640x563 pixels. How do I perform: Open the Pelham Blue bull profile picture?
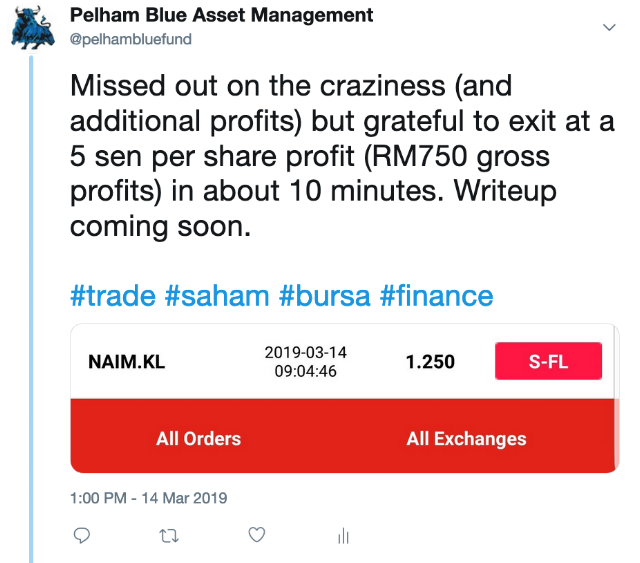click(x=33, y=29)
